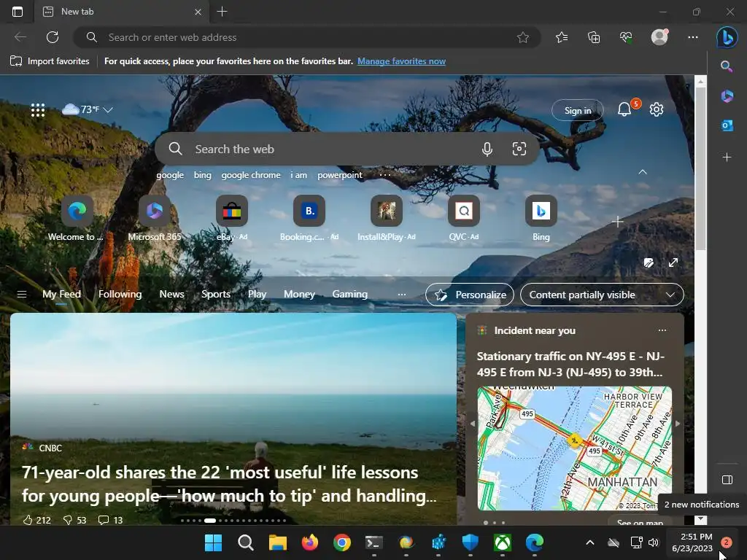Select the My Feed tab
Viewport: 747px width, 560px height.
(x=61, y=295)
